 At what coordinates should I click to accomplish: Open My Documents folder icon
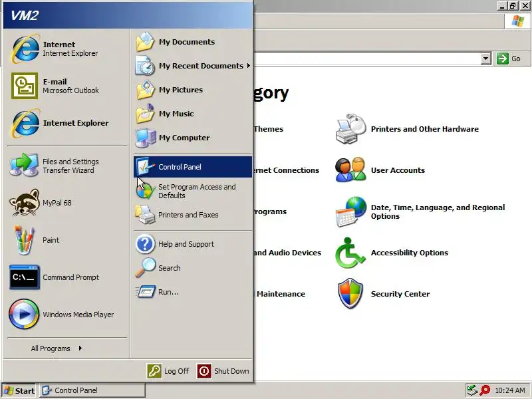click(145, 42)
